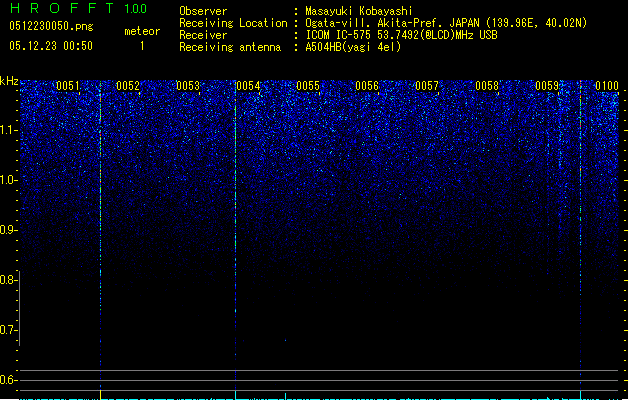The height and width of the screenshot is (400, 629).
Task: Click the kHz axis unit label
Action: pyautogui.click(x=9, y=81)
